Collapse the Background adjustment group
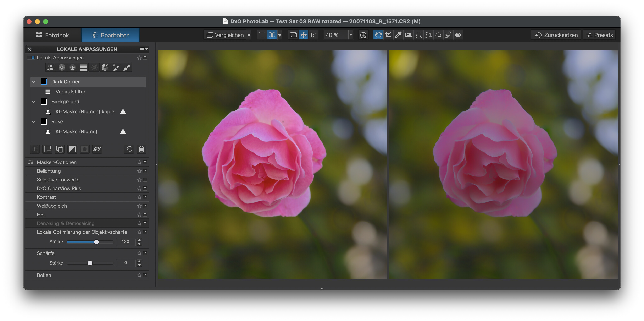This screenshot has width=644, height=321. (x=33, y=102)
